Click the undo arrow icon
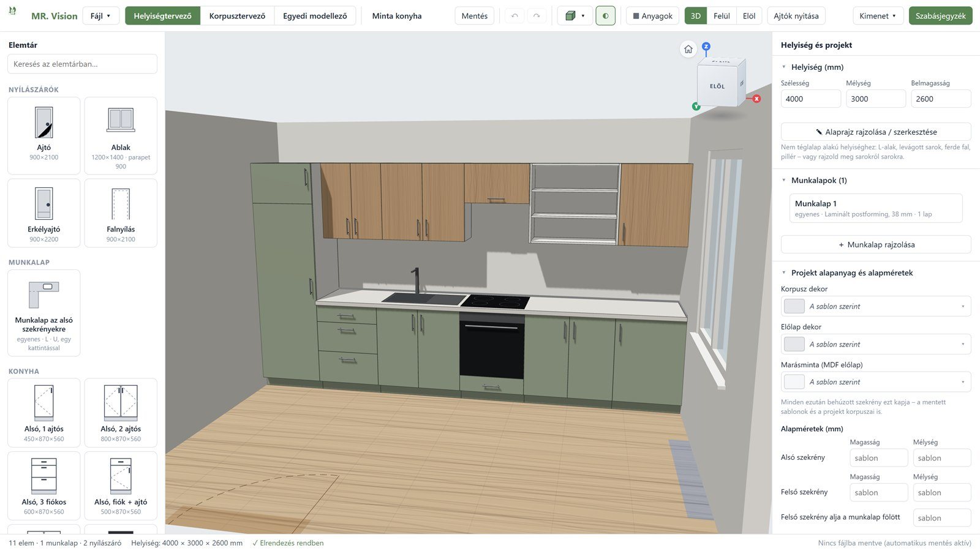This screenshot has height=551, width=980. tap(514, 16)
